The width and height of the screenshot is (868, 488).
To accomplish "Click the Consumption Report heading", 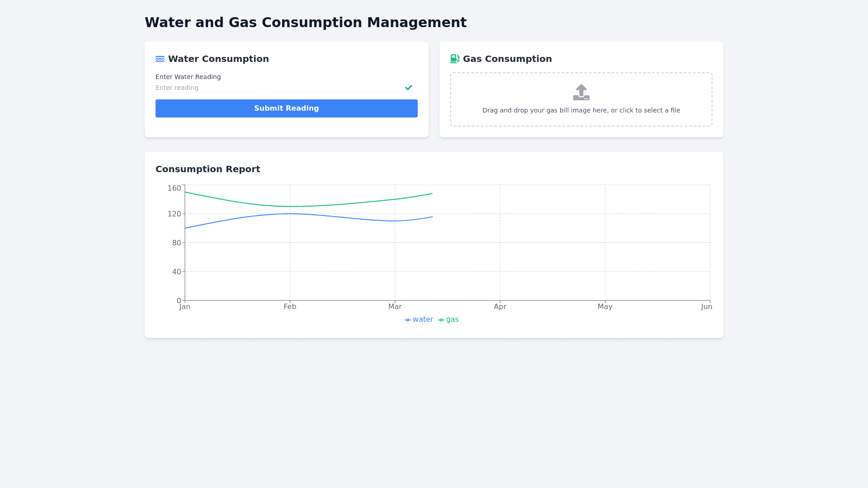I will tap(208, 169).
